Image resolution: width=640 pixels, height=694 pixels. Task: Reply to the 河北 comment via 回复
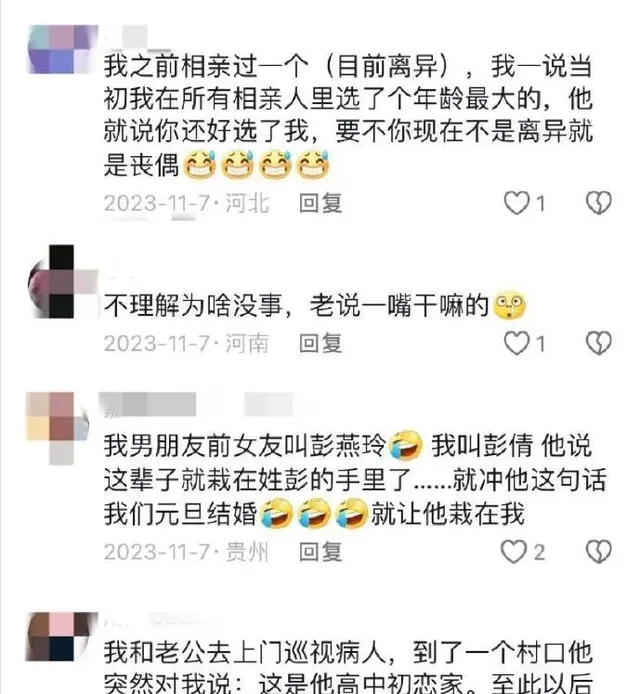tap(320, 203)
